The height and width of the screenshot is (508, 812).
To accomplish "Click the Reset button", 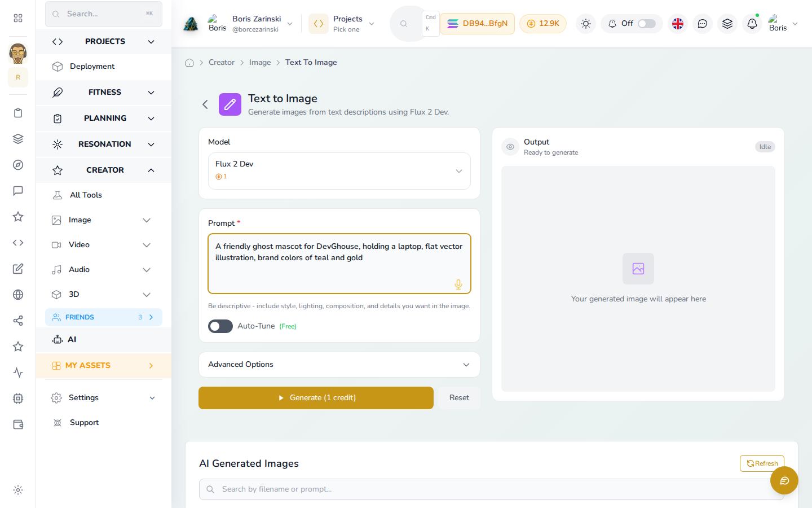I will click(x=459, y=398).
